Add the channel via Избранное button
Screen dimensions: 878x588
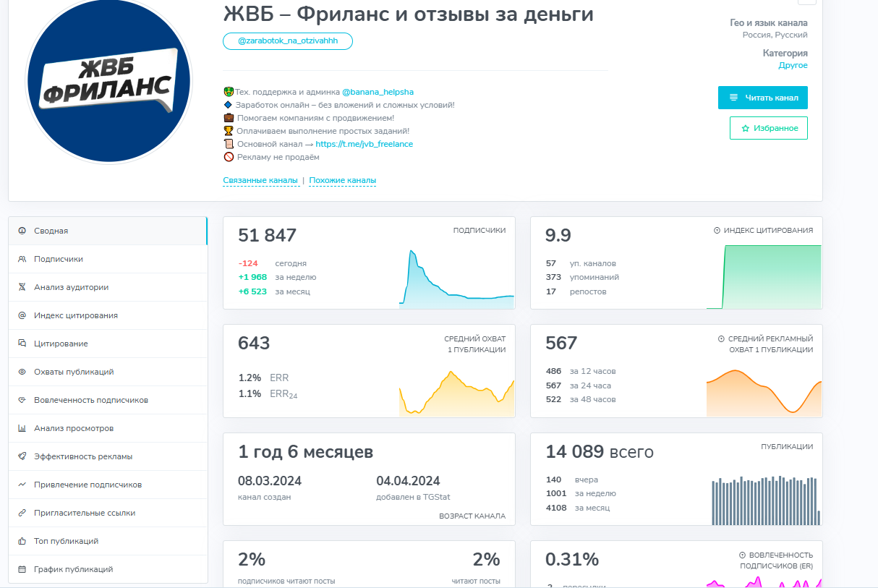[768, 128]
